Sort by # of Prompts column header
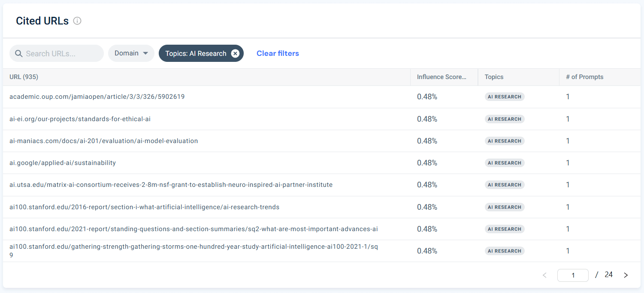Viewport: 644px width, 293px height. [584, 77]
